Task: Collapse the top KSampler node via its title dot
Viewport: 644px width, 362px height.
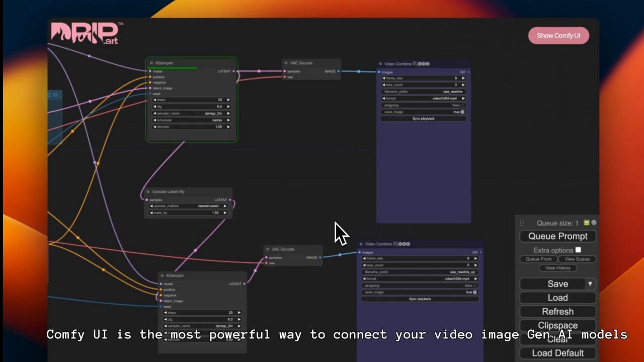Action: [x=151, y=63]
